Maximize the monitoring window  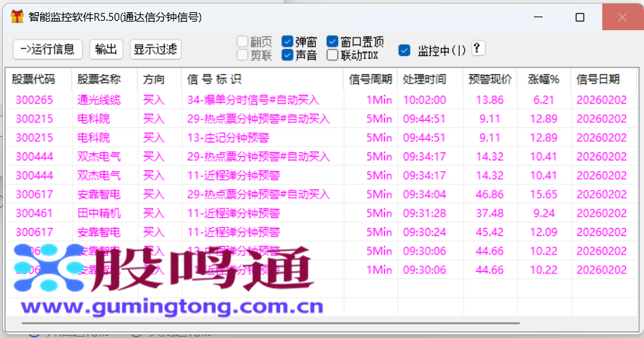[580, 17]
